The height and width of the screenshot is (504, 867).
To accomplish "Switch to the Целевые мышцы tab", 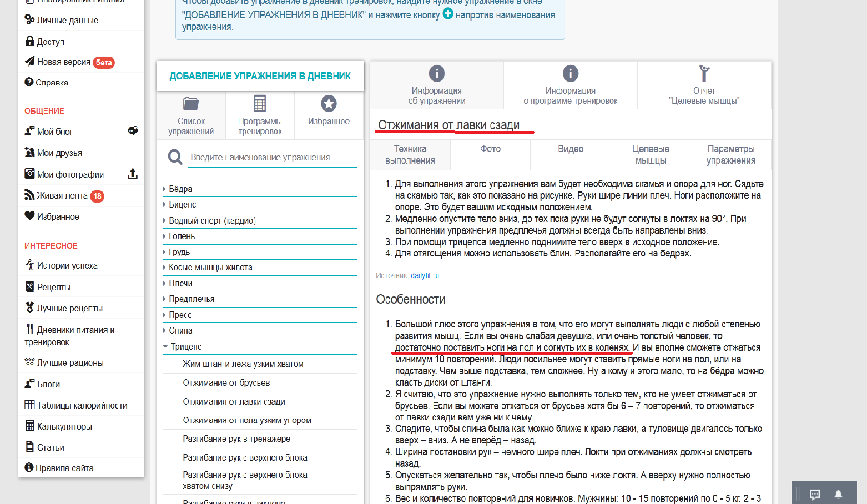I will pos(651,154).
